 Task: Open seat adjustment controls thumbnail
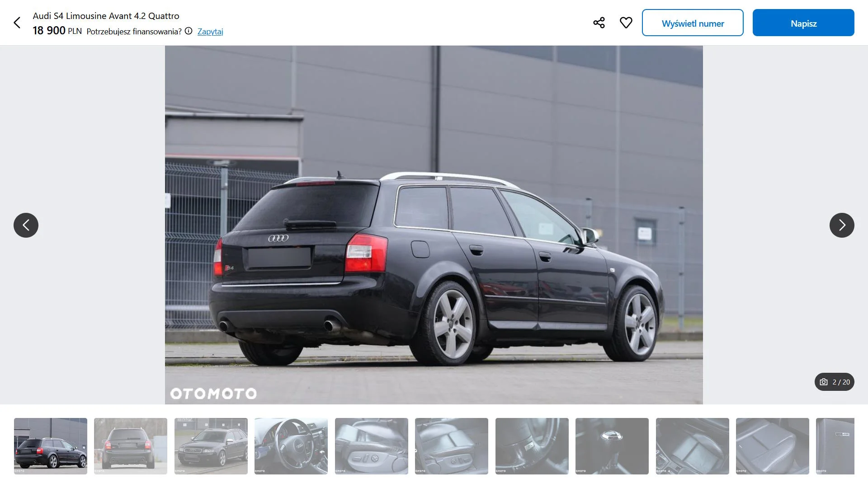(372, 446)
